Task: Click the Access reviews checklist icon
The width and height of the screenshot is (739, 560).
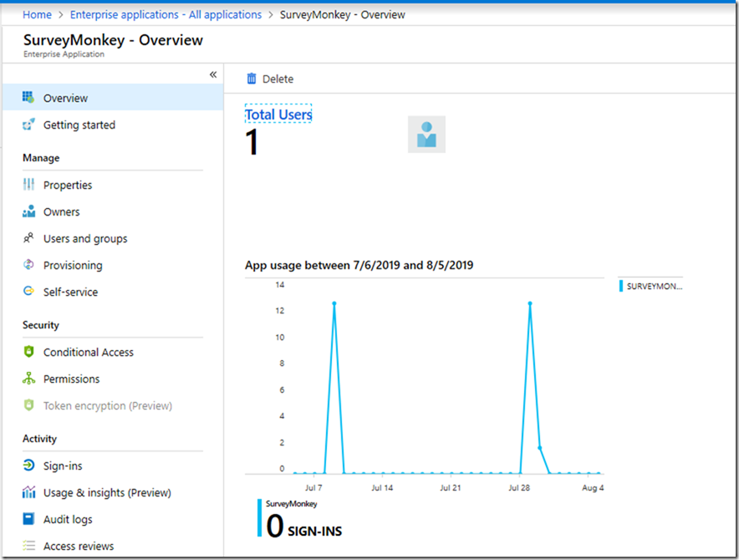Action: tap(28, 546)
